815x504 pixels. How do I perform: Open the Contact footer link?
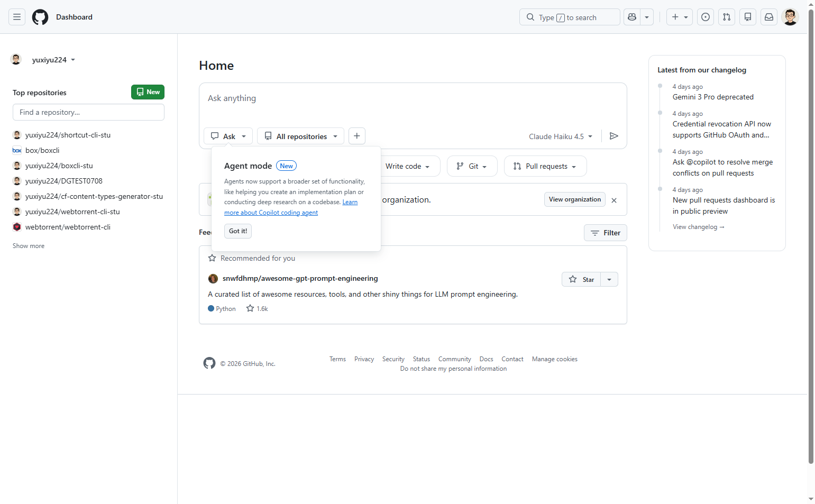click(x=512, y=359)
